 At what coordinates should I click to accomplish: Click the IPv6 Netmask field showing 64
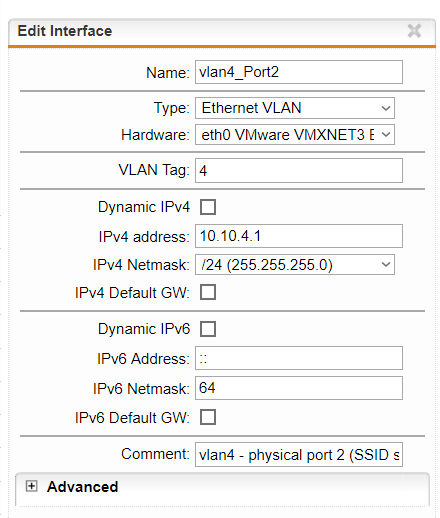click(299, 388)
